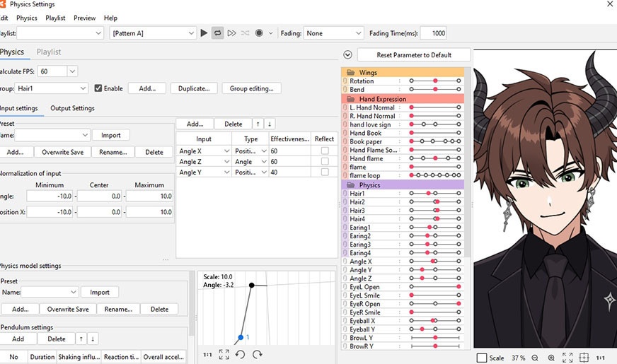
Task: Click the link icon beside Rotation parameter
Action: tap(345, 81)
